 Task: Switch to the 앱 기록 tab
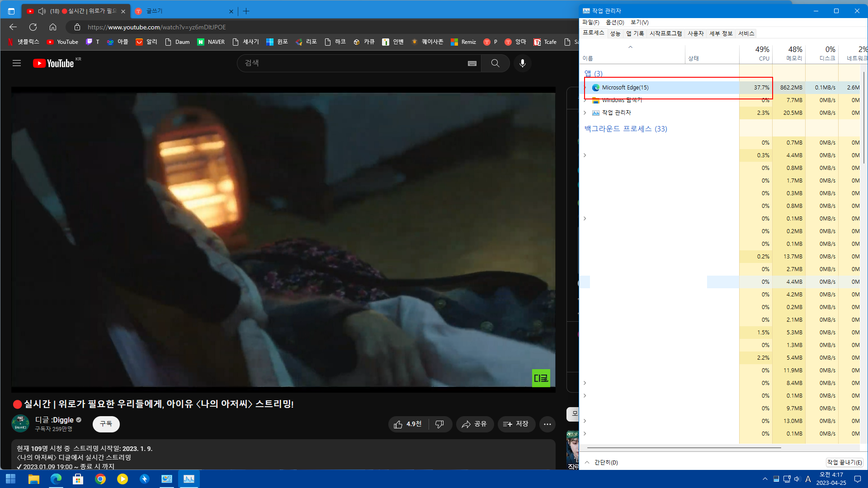635,33
